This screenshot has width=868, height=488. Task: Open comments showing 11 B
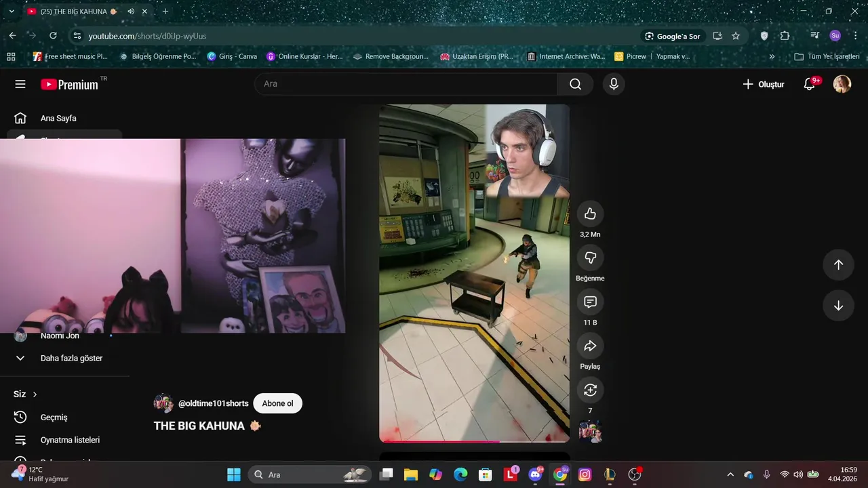tap(590, 302)
